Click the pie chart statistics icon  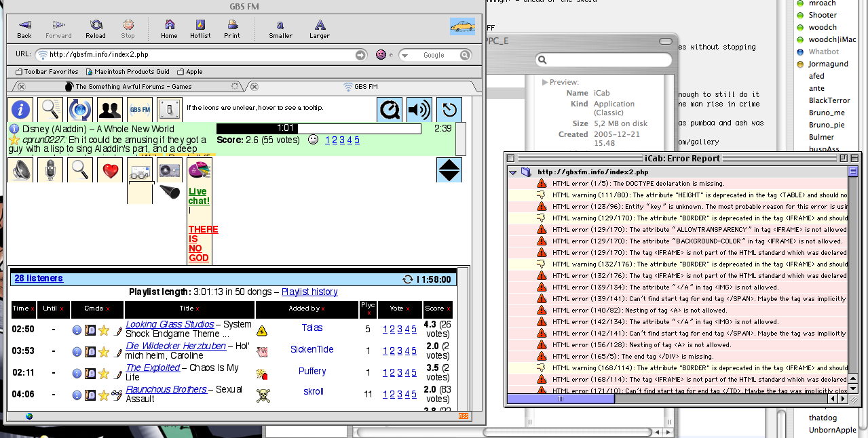click(x=200, y=170)
